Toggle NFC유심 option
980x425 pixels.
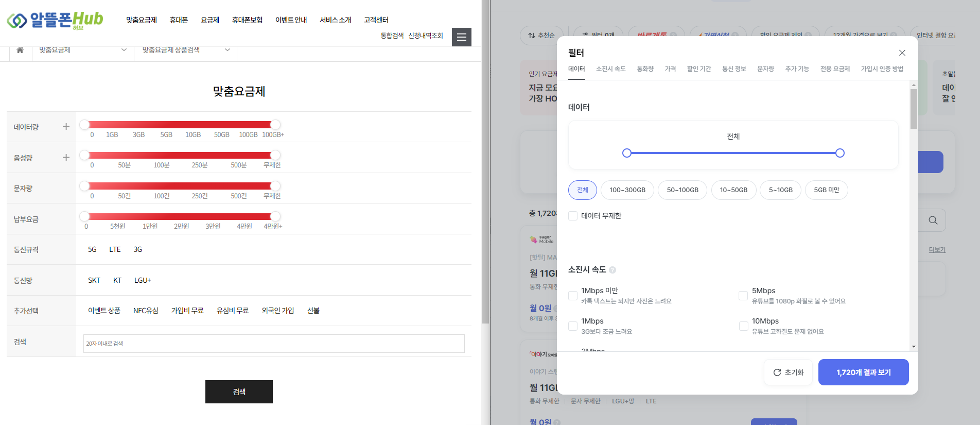(146, 311)
